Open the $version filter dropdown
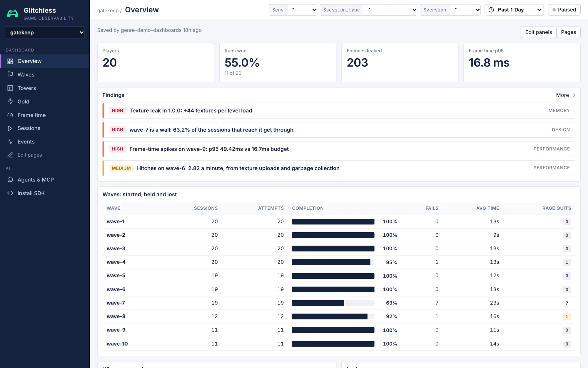This screenshot has height=368, width=588. (x=465, y=10)
